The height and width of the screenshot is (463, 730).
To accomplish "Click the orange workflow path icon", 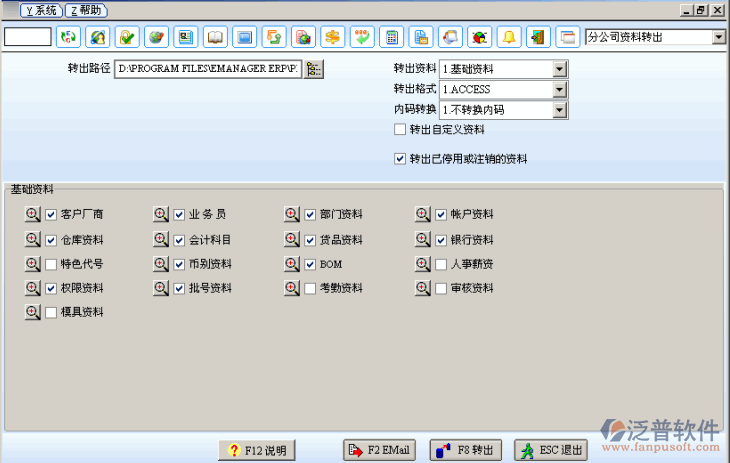I will pos(274,37).
